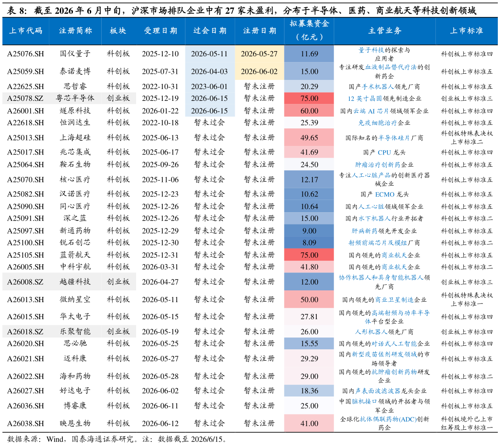
Task: Select company name 泰诺麦博
Action: coord(75,72)
